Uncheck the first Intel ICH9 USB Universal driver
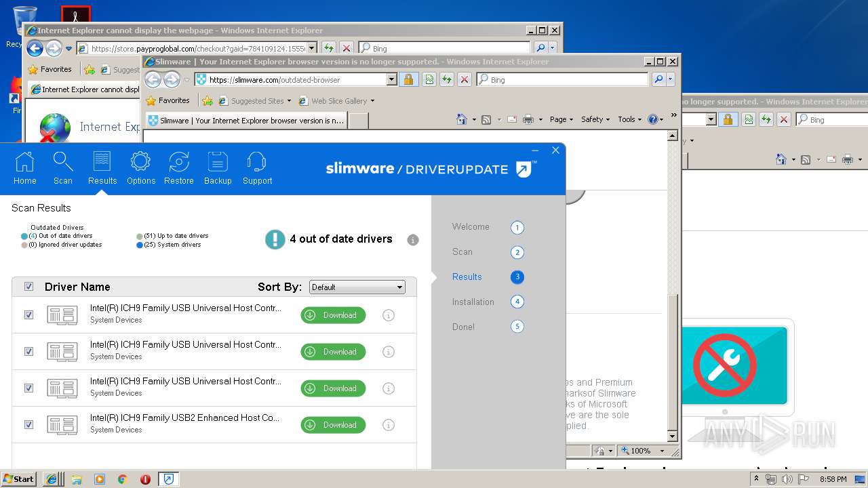Image resolution: width=868 pixels, height=488 pixels. (28, 315)
